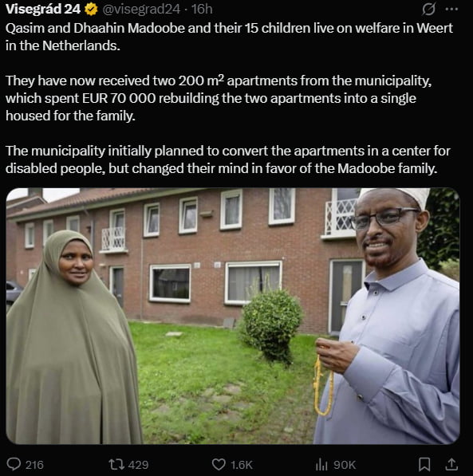Click the 429 reposts count
This screenshot has width=473, height=476.
[x=138, y=465]
